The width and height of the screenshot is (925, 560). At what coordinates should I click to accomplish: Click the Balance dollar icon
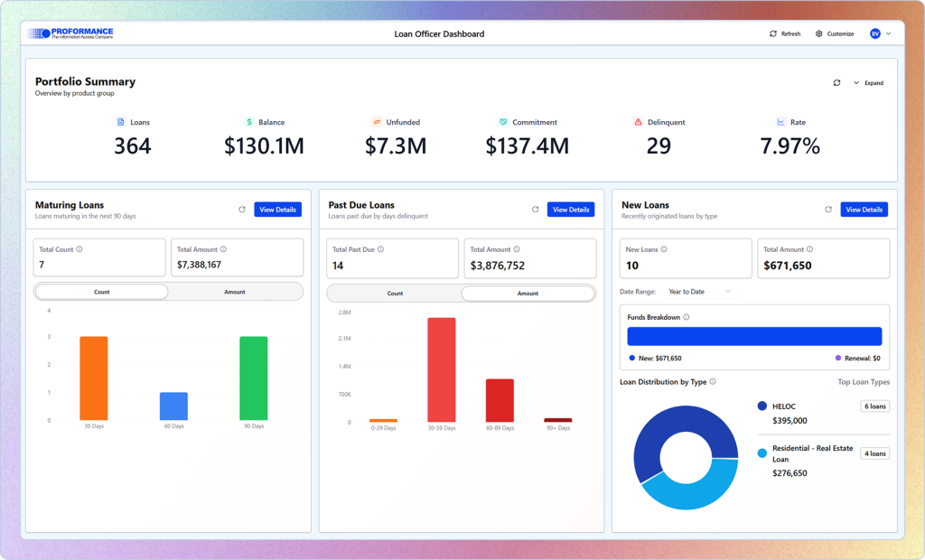coord(248,122)
